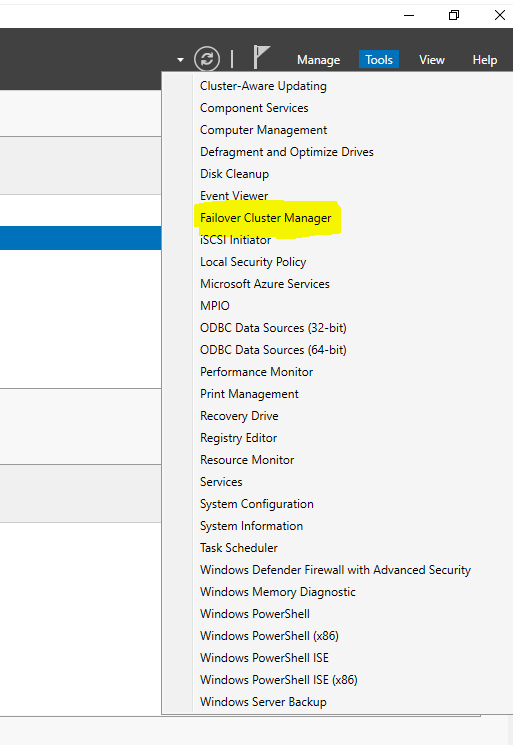Viewport: 513px width, 745px height.
Task: Expand the dropdown arrow beside Refresh
Action: pyautogui.click(x=180, y=60)
